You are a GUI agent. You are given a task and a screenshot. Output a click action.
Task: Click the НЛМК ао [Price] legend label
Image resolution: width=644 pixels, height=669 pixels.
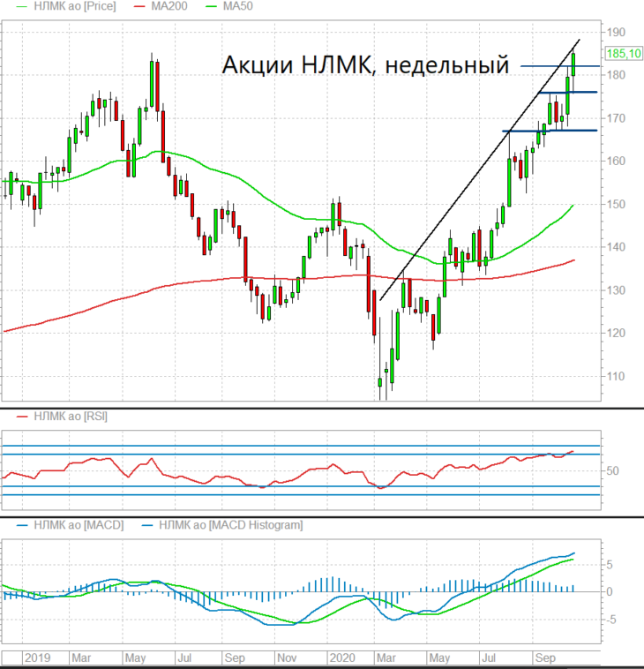pos(75,6)
